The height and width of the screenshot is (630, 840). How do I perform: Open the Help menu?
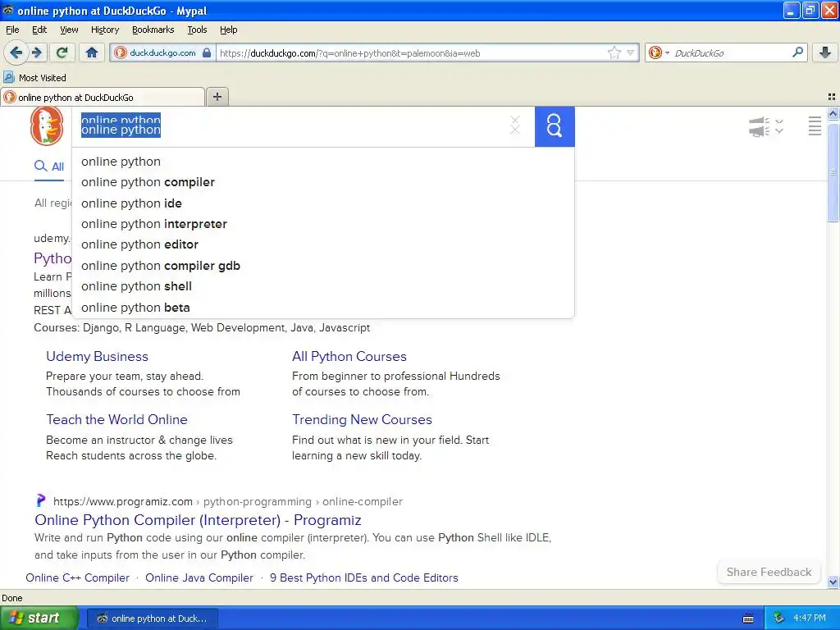tap(229, 30)
